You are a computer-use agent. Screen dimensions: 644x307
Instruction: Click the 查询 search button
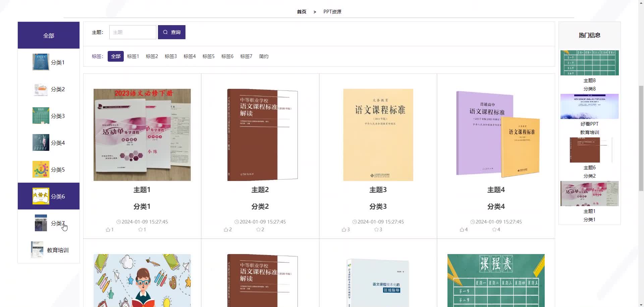[x=172, y=32]
